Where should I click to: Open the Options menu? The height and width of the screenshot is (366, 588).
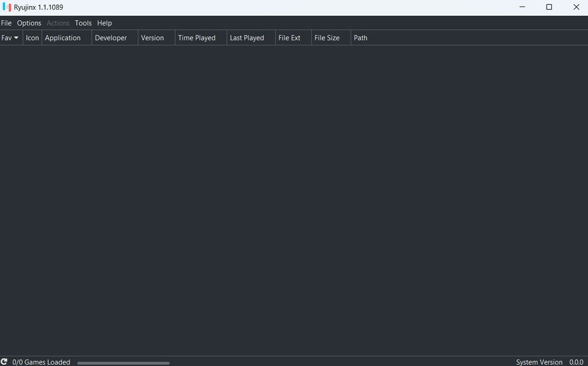click(x=29, y=23)
